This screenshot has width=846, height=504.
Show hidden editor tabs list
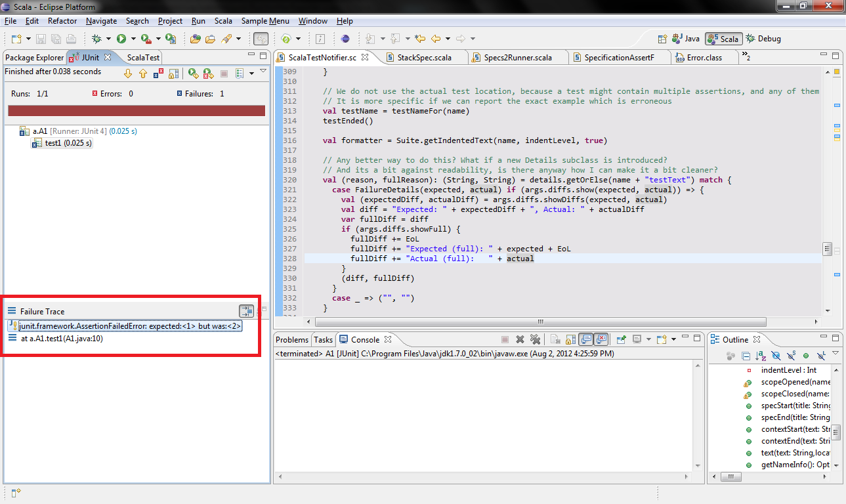click(746, 57)
